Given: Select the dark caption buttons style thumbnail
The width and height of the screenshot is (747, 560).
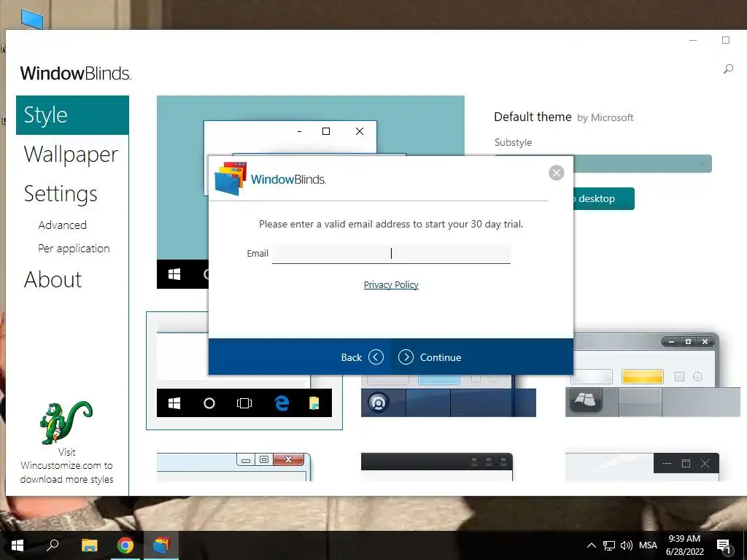Looking at the screenshot, I should click(642, 467).
